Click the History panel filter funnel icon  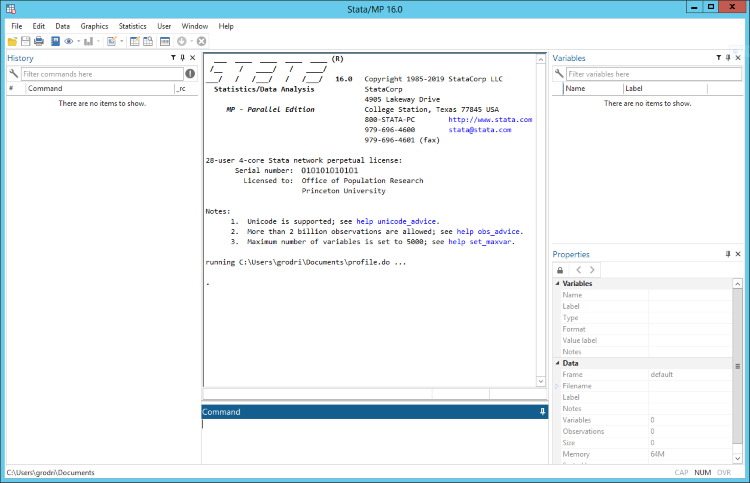pos(173,58)
